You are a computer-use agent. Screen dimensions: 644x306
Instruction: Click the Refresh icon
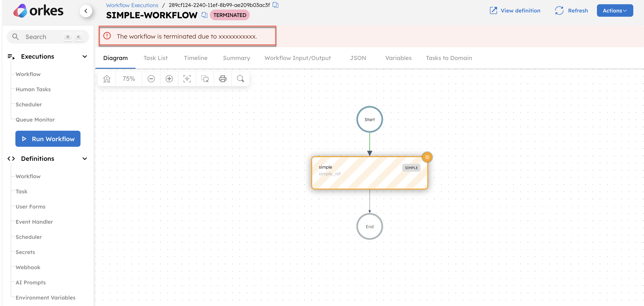pyautogui.click(x=559, y=10)
